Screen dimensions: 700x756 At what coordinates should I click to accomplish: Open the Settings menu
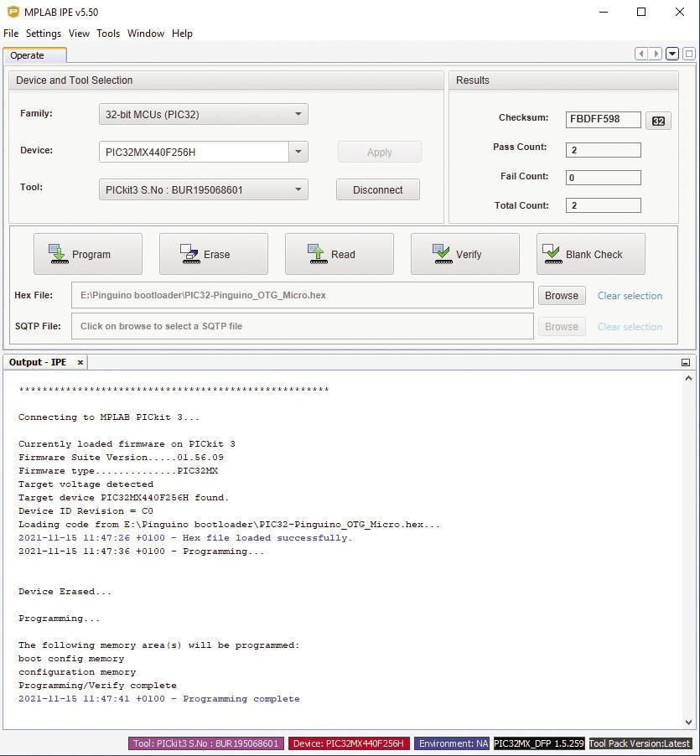pyautogui.click(x=44, y=34)
